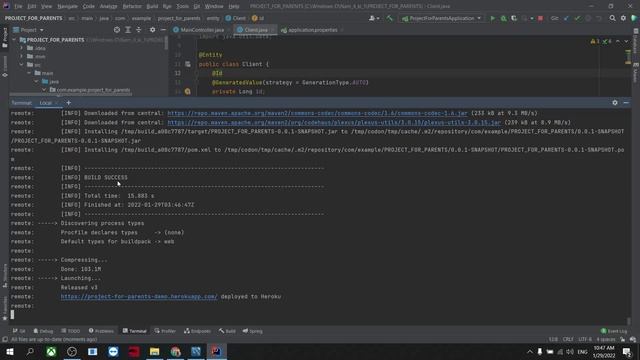Viewport: 640px width, 360px height.
Task: Collapse com.example.project_for_parents package
Action: click(x=44, y=90)
